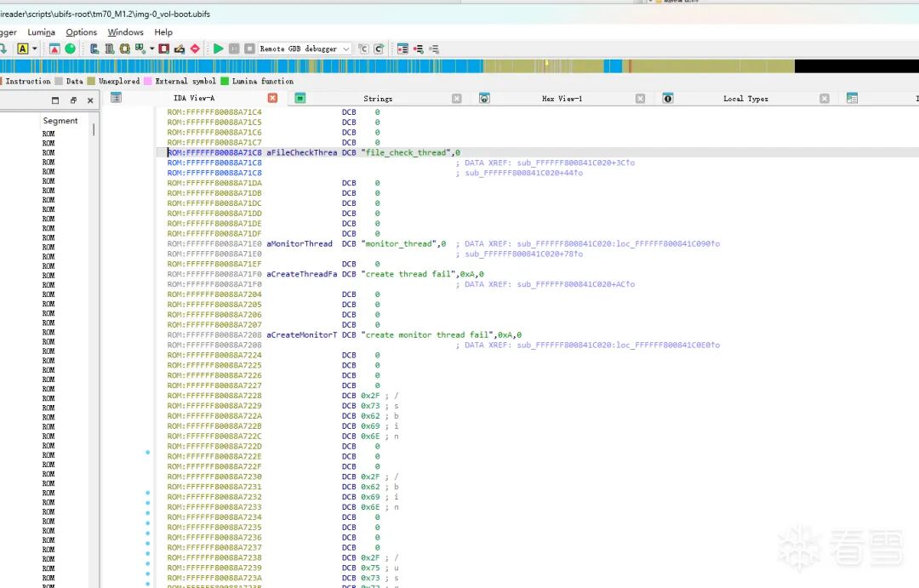Open the Windows menu
Viewport: 919px width, 588px height.
click(x=125, y=32)
